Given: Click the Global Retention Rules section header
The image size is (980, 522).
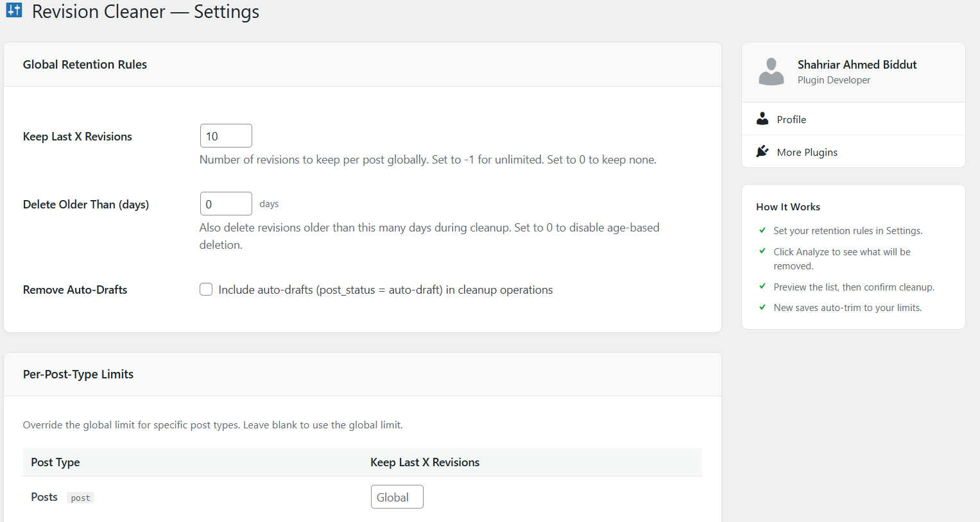Looking at the screenshot, I should pyautogui.click(x=85, y=64).
